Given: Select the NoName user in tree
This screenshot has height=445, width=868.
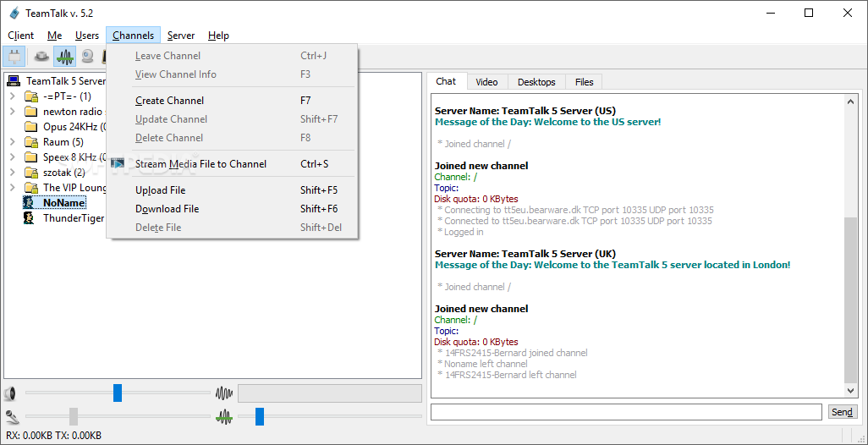Looking at the screenshot, I should coord(63,202).
